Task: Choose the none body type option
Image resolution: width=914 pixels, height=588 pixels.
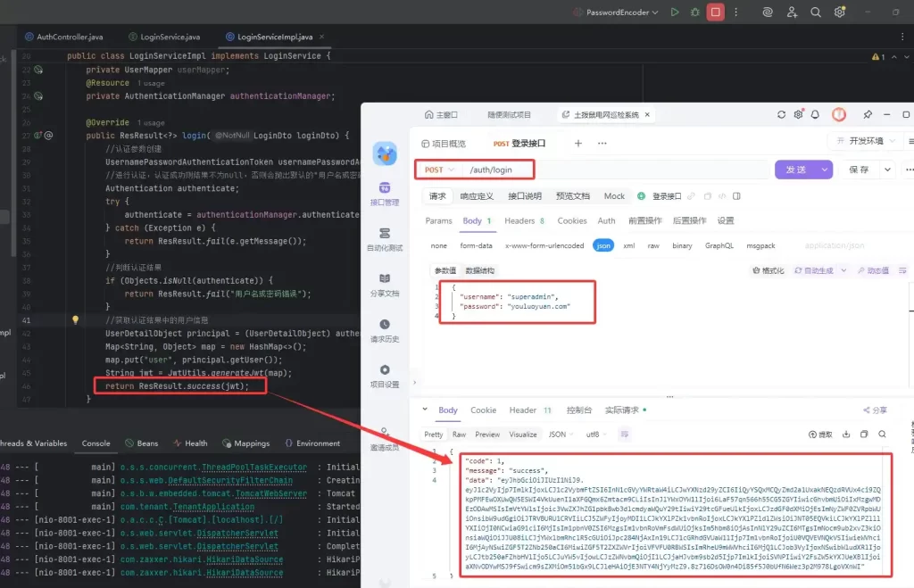Action: pos(438,245)
